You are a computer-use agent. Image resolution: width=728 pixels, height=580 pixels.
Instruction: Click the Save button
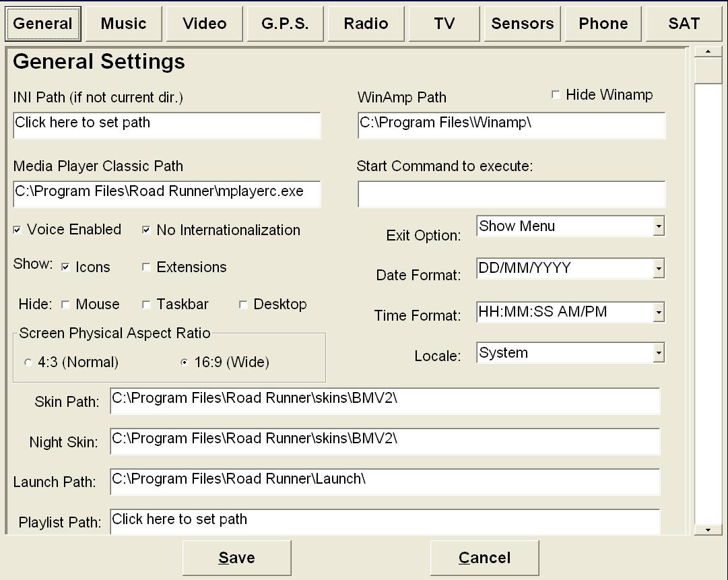point(237,558)
